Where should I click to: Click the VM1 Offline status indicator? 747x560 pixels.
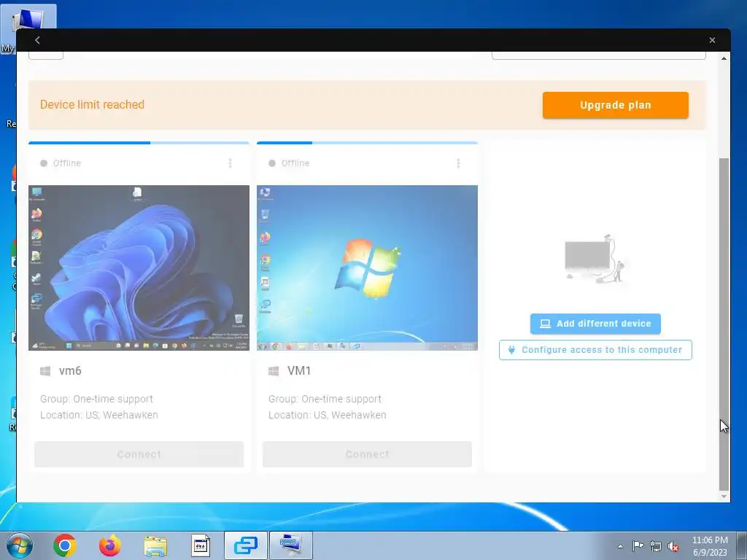point(289,163)
